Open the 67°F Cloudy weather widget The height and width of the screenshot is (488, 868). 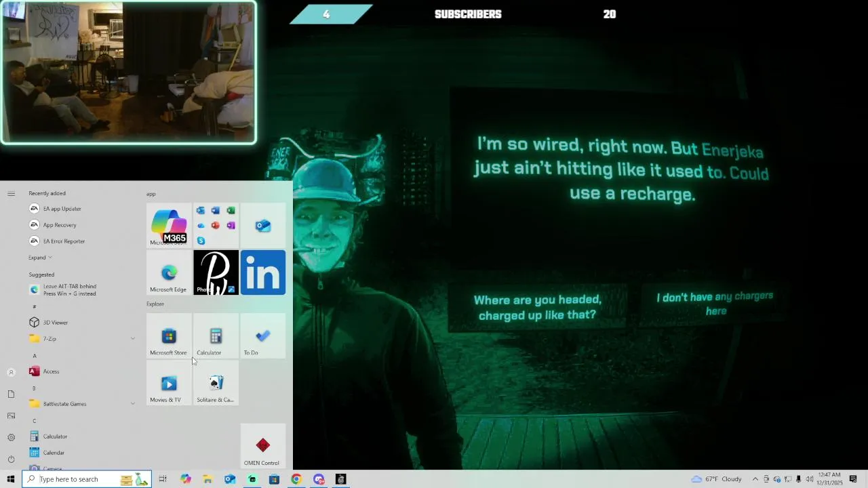pos(717,479)
